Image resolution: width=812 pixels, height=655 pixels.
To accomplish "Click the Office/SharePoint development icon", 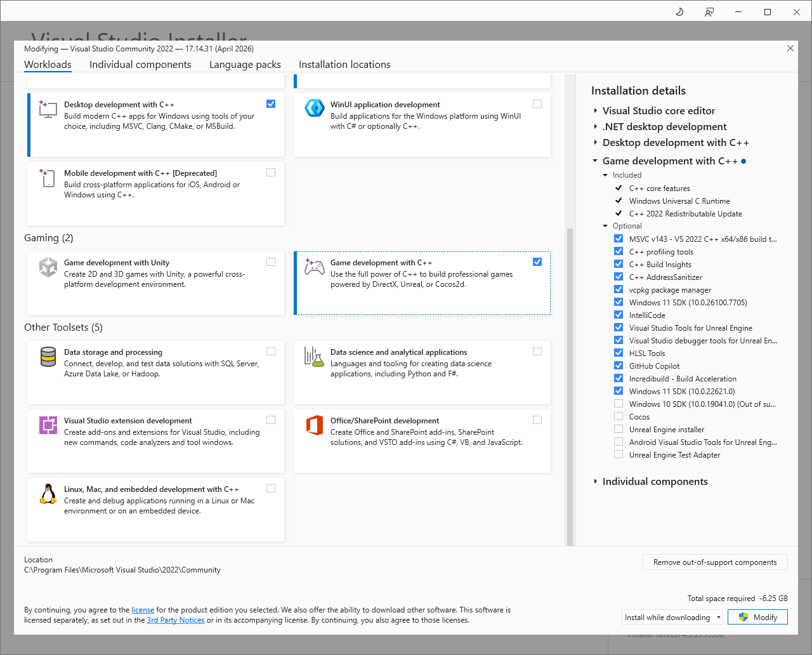I will tap(315, 425).
